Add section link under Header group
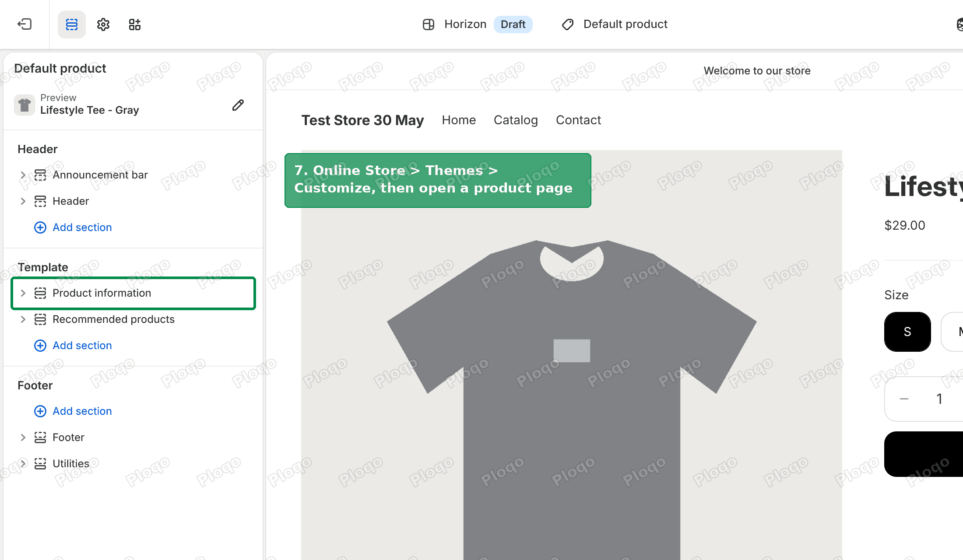 coord(82,227)
